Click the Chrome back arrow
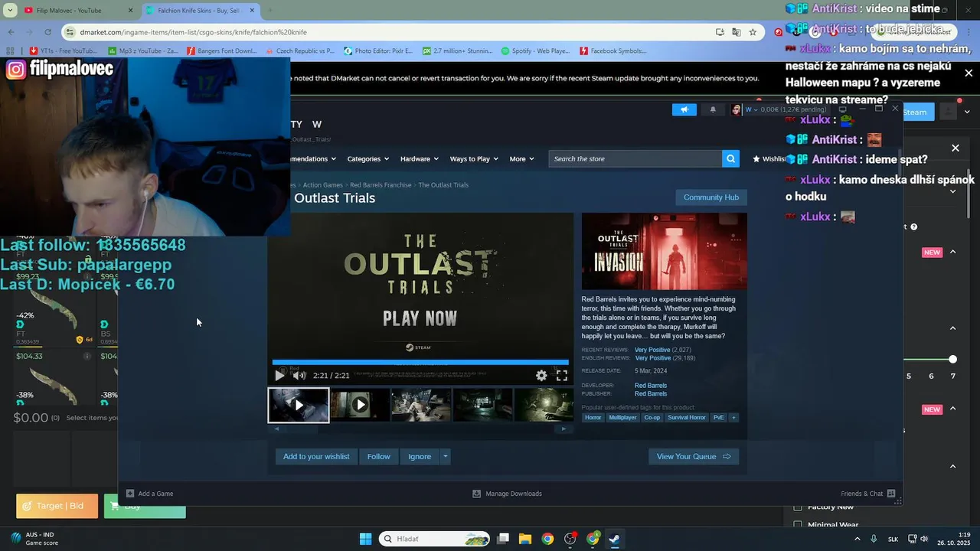This screenshot has height=551, width=980. pyautogui.click(x=11, y=32)
